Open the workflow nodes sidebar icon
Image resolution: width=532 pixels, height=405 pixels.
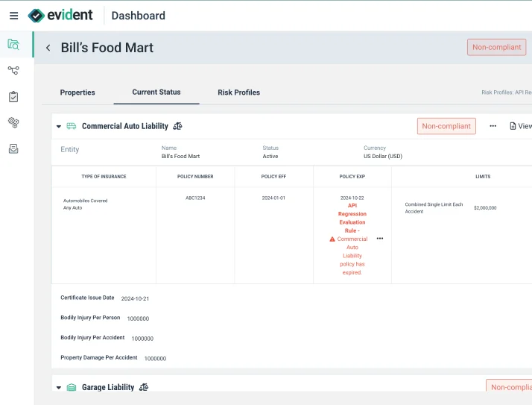(x=13, y=70)
